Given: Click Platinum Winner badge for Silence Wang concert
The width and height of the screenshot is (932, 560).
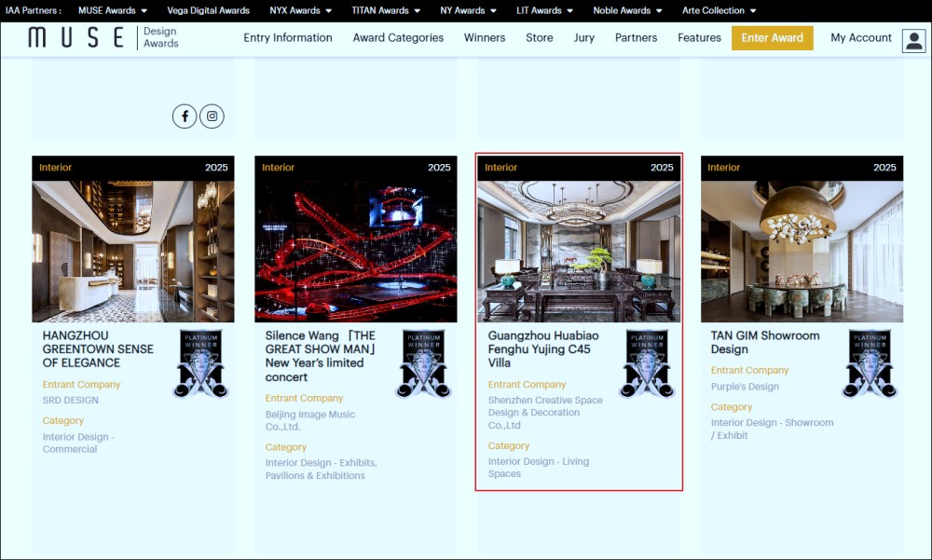Looking at the screenshot, I should point(423,363).
